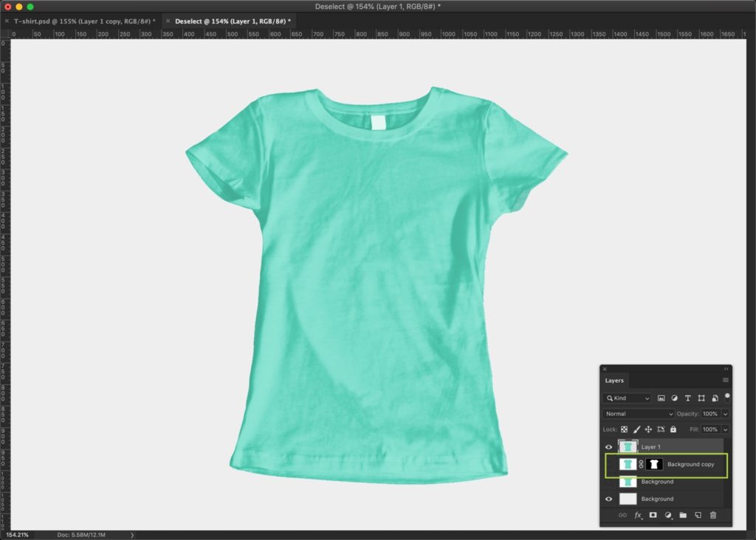
Task: Open the layer styles fx menu
Action: point(638,515)
